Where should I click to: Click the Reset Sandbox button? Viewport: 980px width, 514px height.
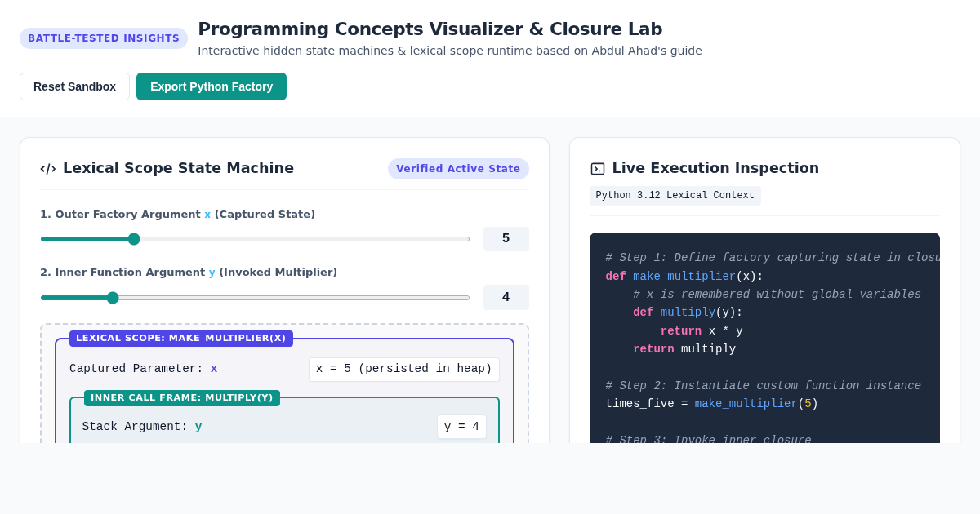(74, 86)
